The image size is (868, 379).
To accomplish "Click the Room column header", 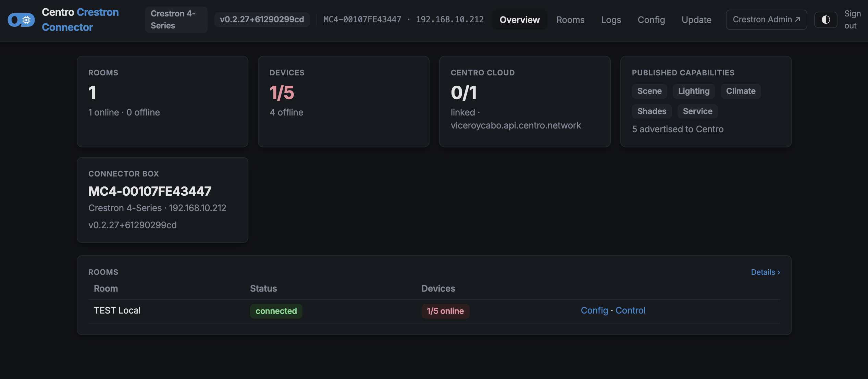I will pos(106,289).
